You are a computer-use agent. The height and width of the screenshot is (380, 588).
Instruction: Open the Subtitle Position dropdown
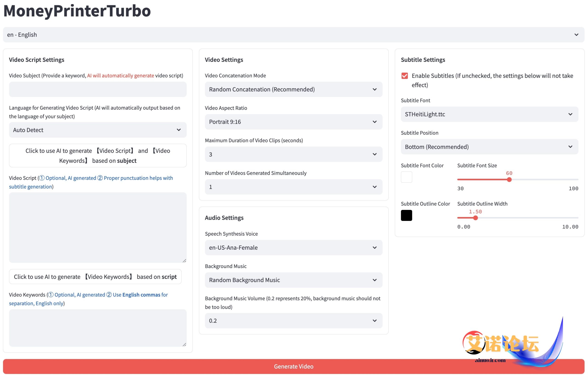489,147
